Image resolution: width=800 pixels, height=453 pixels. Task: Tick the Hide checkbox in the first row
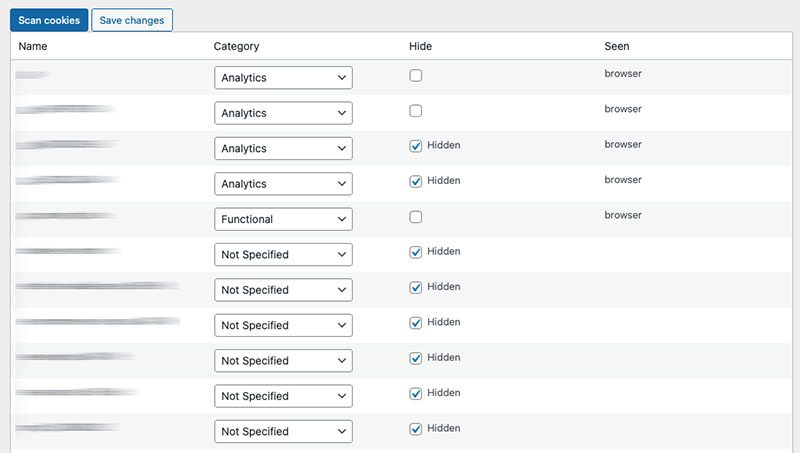tap(416, 75)
